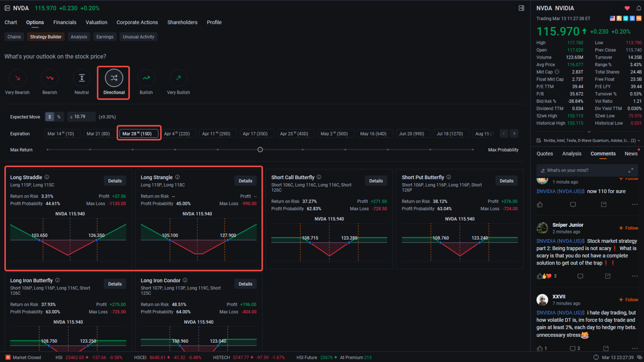Image resolution: width=644 pixels, height=362 pixels.
Task: Open info icon next to Long Strangle
Action: click(177, 177)
